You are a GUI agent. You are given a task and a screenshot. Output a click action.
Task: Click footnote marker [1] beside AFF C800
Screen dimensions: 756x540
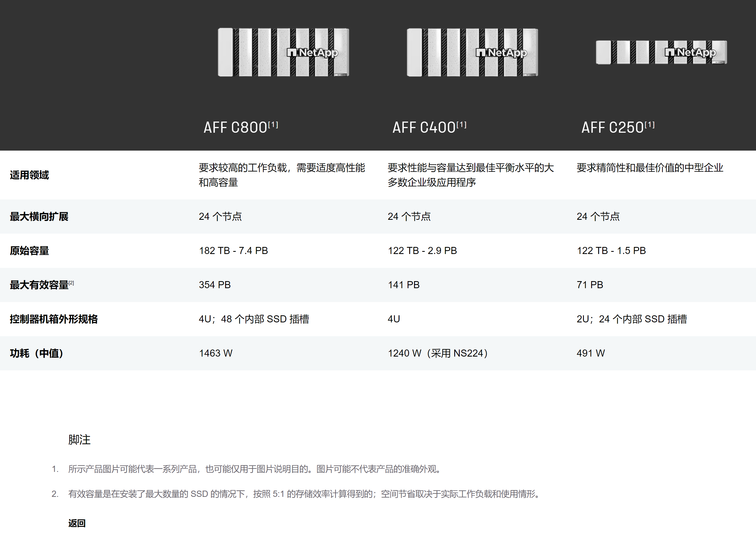pos(273,125)
